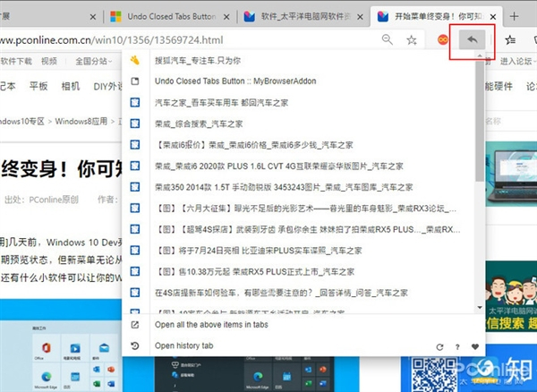Click the zoom magnifier icon in address bar
Image resolution: width=537 pixels, height=392 pixels.
click(388, 39)
